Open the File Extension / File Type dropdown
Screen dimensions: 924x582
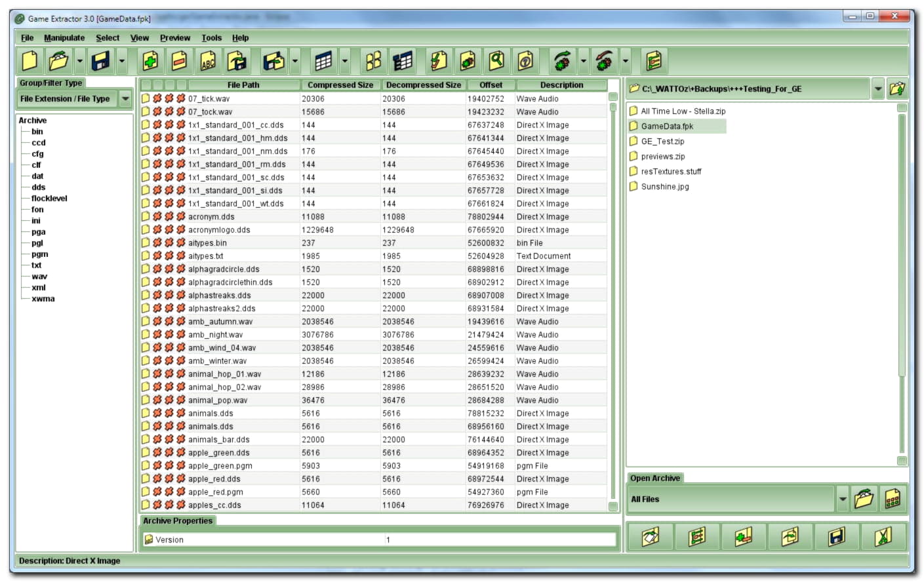click(125, 99)
